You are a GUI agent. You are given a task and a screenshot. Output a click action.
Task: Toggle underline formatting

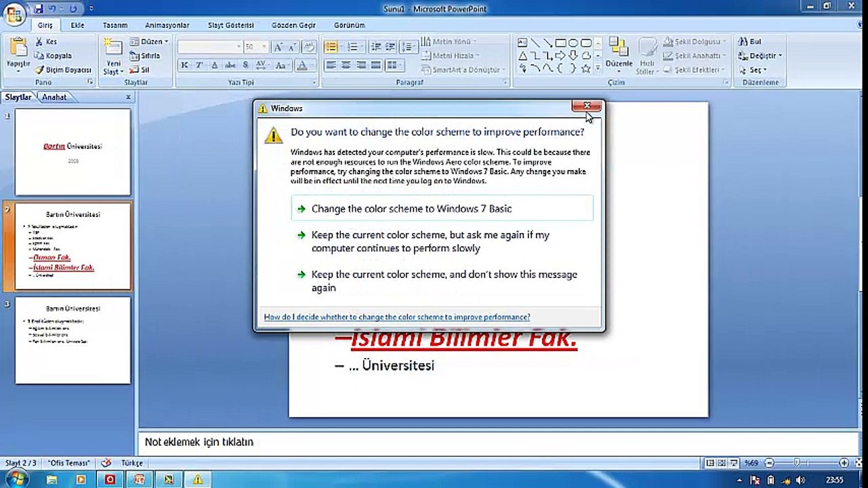(215, 65)
